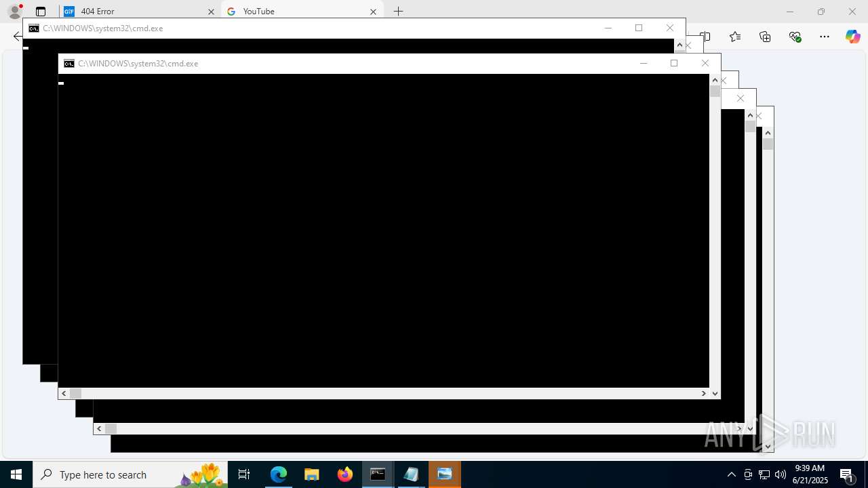The image size is (868, 488).
Task: Switch to the 404 Error browser tab
Action: click(x=140, y=12)
